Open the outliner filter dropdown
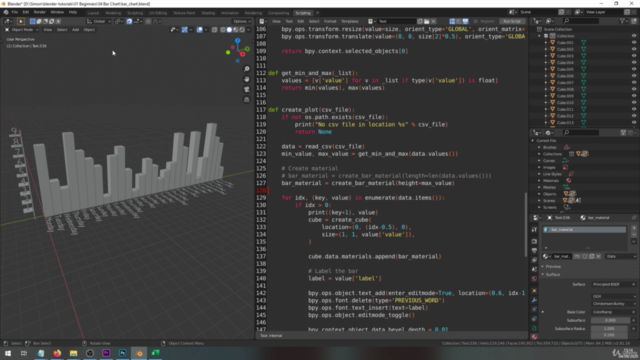Screen dimensions: 640x360 click(624, 21)
